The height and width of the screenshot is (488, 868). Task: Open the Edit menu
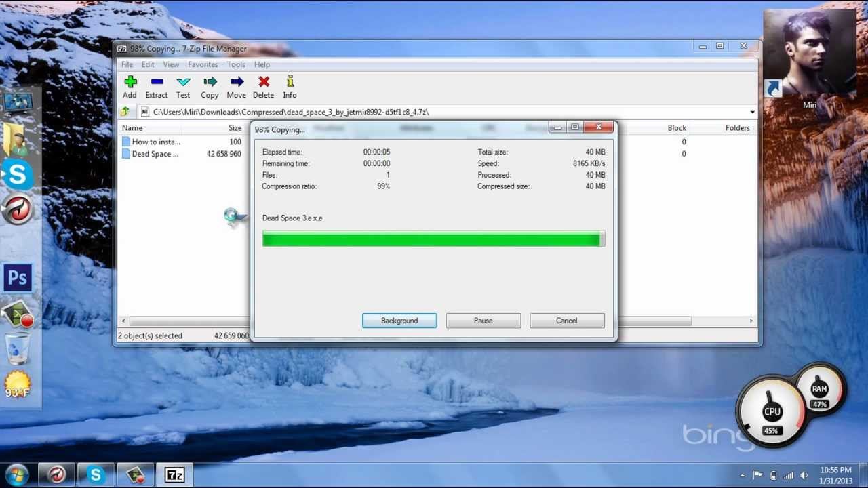pyautogui.click(x=148, y=64)
